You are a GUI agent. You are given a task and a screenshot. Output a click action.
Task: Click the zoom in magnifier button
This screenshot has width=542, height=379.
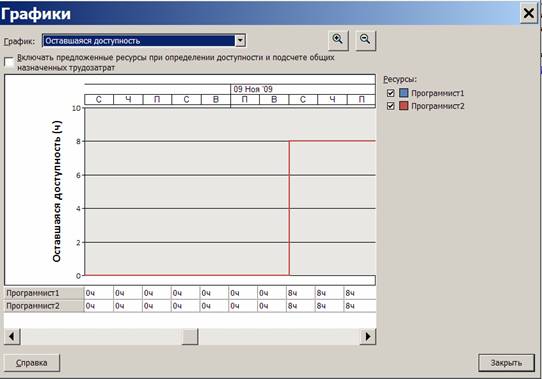pos(338,40)
